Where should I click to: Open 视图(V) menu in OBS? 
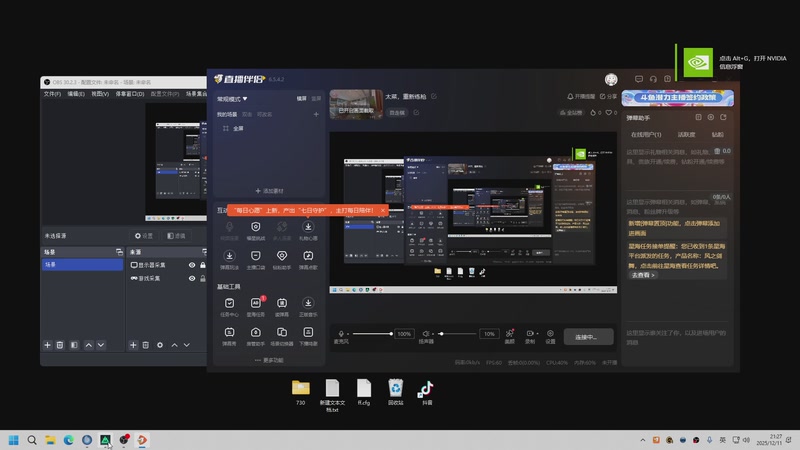pyautogui.click(x=100, y=94)
